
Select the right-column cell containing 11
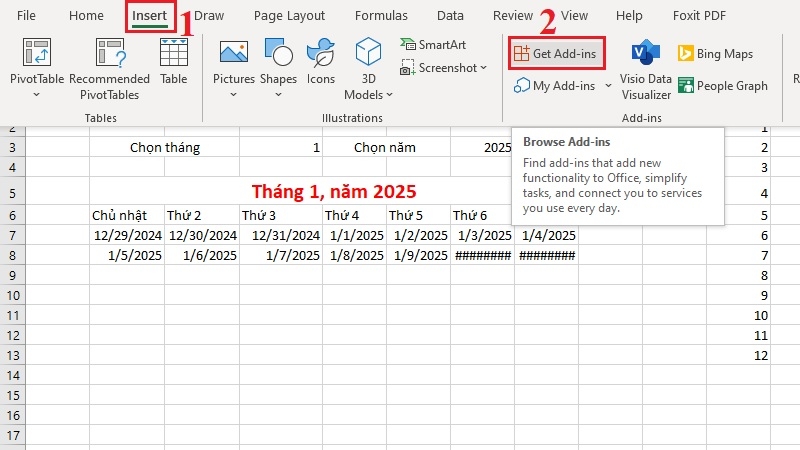pyautogui.click(x=738, y=335)
